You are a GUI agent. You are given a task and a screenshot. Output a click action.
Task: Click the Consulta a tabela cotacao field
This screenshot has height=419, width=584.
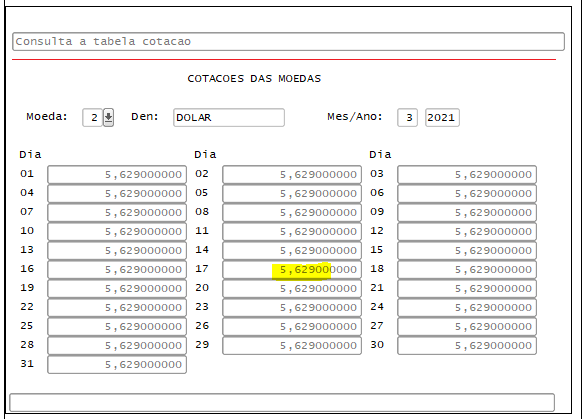(288, 41)
